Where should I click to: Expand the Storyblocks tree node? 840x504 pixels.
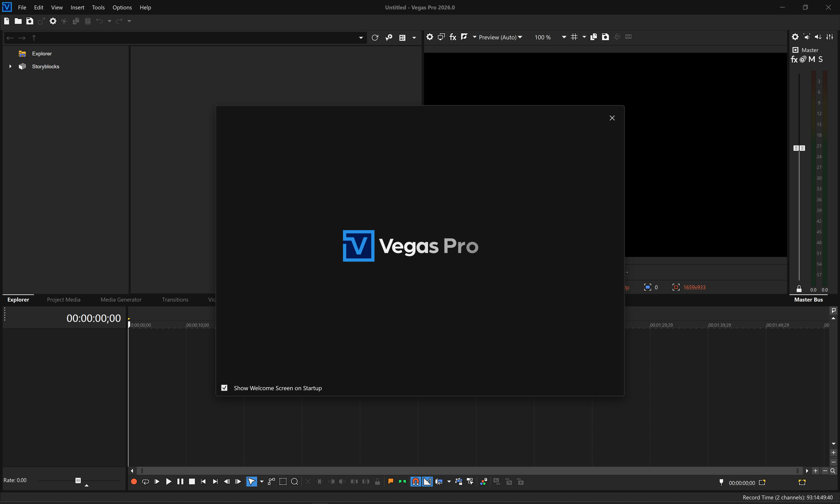tap(10, 67)
